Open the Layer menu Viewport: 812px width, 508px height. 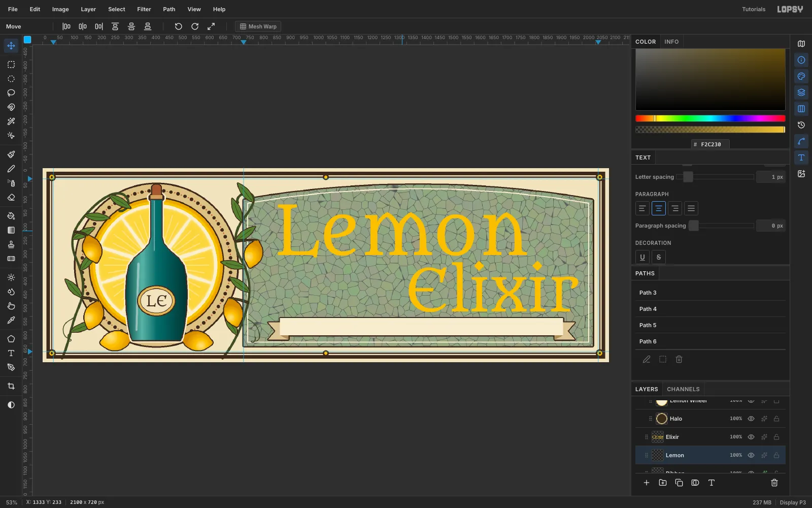click(x=88, y=9)
